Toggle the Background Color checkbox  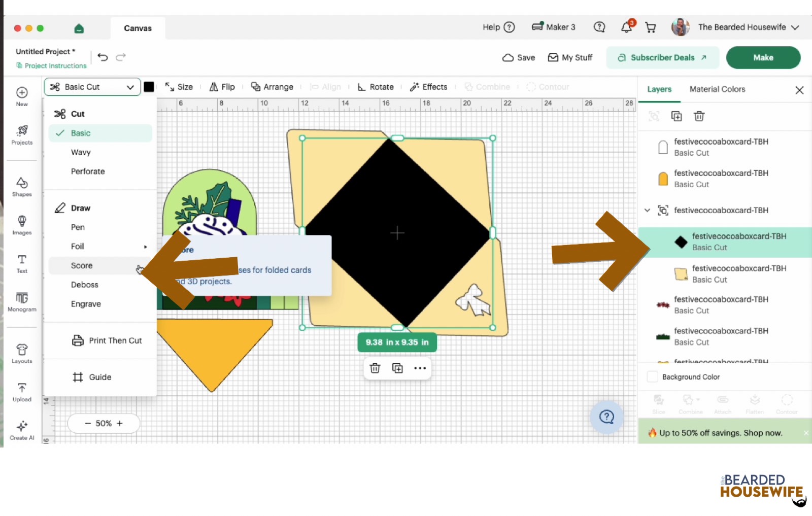point(653,376)
